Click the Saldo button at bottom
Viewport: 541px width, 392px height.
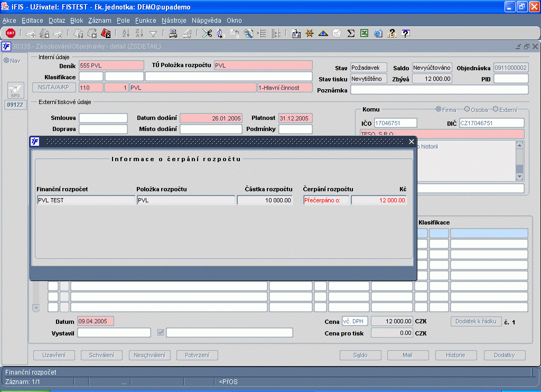[360, 355]
